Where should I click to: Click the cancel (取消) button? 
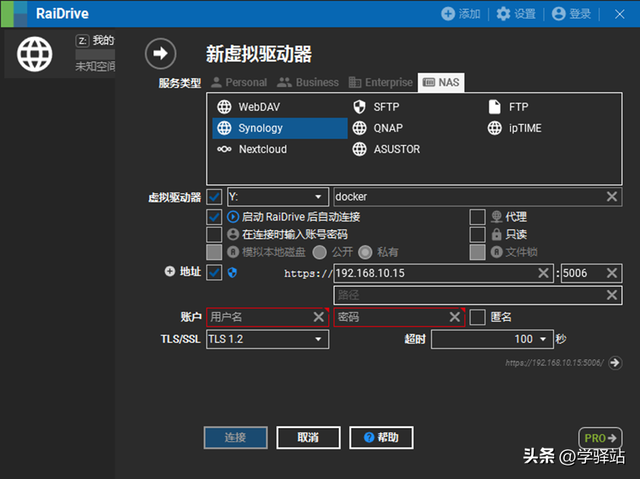308,437
